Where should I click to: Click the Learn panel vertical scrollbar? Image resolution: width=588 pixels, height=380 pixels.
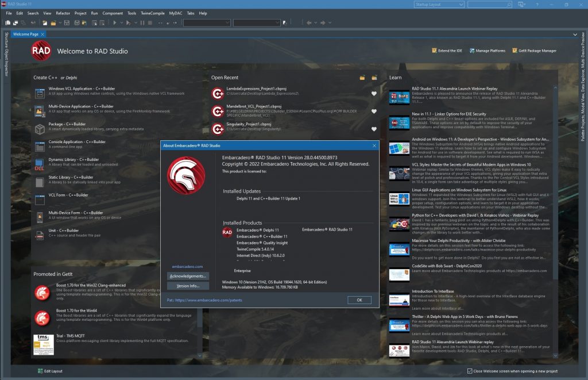pyautogui.click(x=555, y=221)
